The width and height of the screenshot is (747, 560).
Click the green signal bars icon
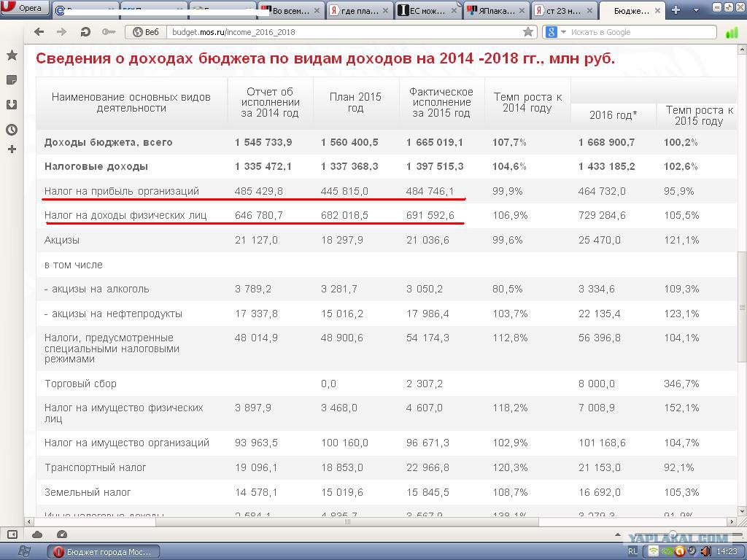point(731,33)
